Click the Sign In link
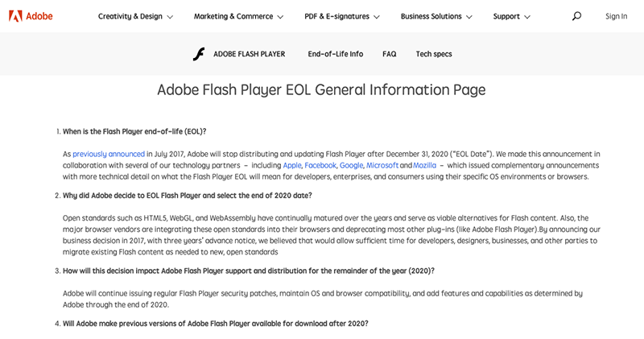 coord(616,16)
